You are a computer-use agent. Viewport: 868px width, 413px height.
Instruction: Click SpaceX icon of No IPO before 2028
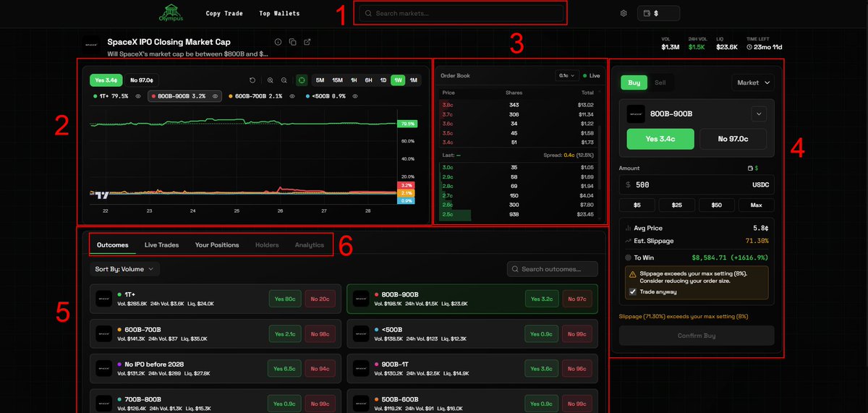[x=104, y=369]
